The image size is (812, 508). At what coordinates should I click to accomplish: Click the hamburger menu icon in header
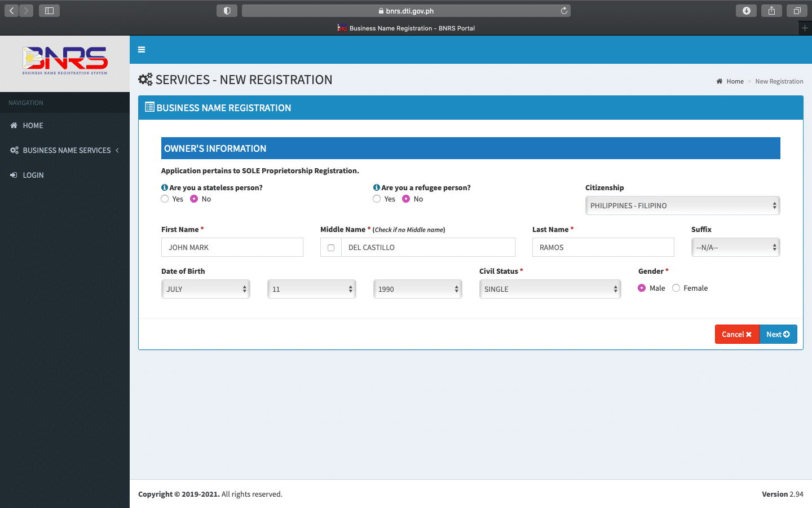[x=142, y=50]
